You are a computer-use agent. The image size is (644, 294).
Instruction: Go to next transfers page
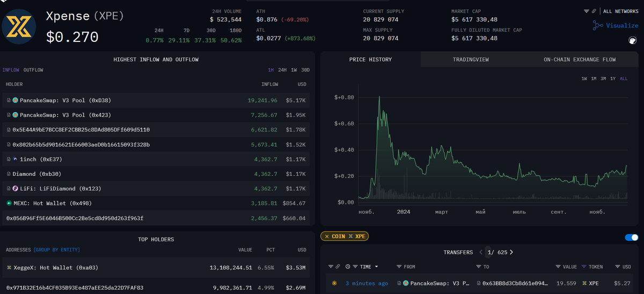click(511, 252)
